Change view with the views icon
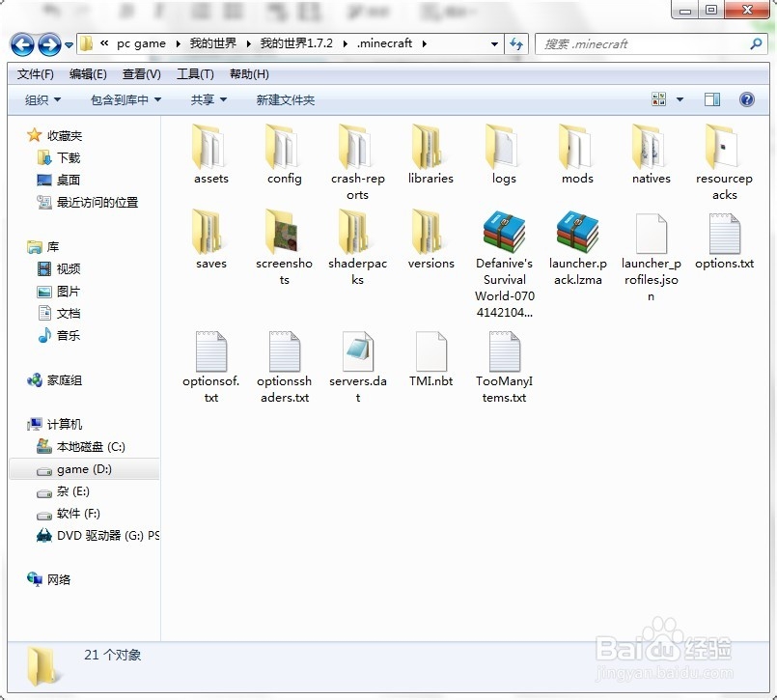The image size is (777, 700). [x=658, y=99]
